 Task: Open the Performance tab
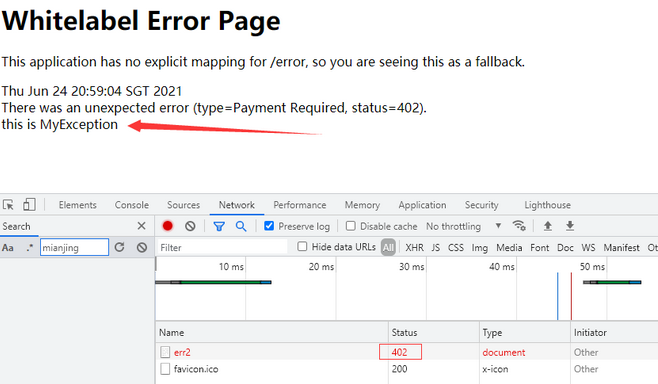[x=300, y=205]
